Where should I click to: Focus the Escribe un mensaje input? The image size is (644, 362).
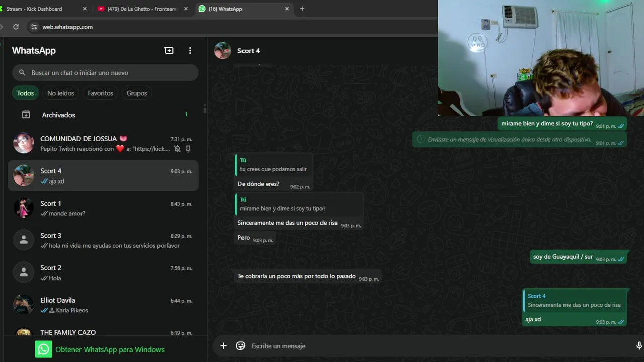pos(439,346)
